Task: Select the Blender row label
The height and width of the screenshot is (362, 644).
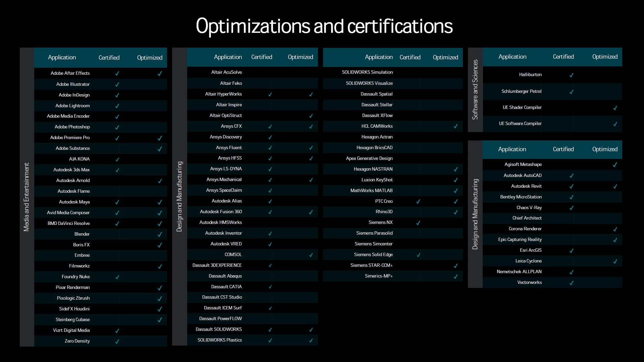Action: [x=82, y=234]
